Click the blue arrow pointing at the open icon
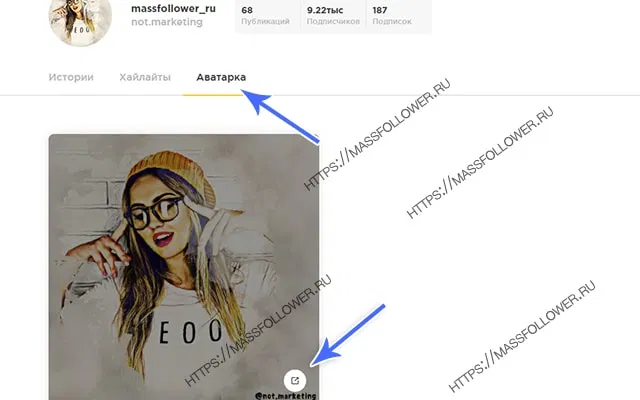Viewport: 640px width, 400px height. click(347, 335)
